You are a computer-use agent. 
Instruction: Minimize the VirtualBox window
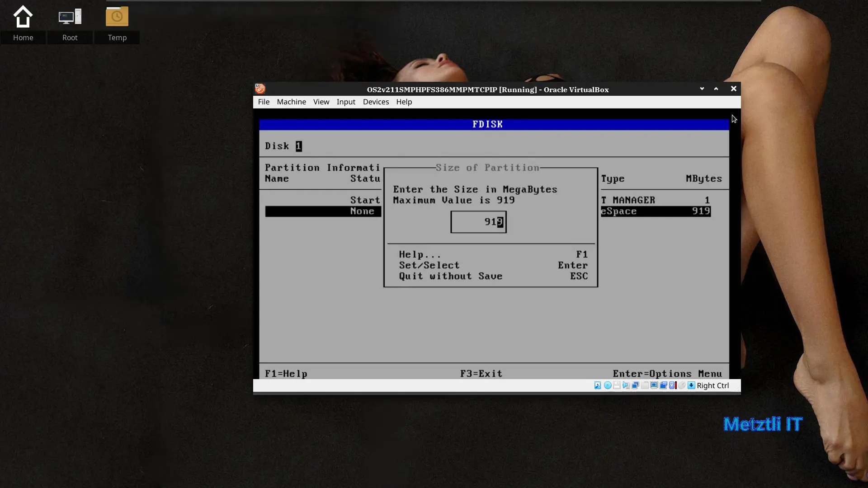(702, 89)
